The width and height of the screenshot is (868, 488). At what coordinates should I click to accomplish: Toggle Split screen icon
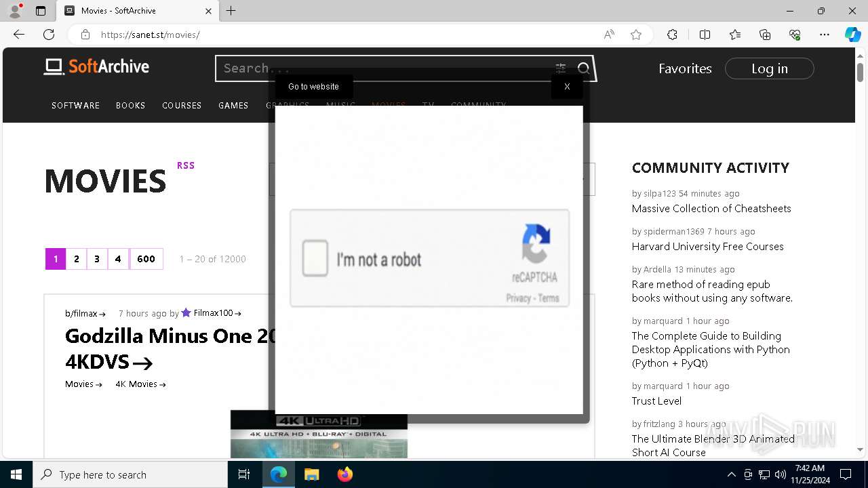tap(705, 35)
